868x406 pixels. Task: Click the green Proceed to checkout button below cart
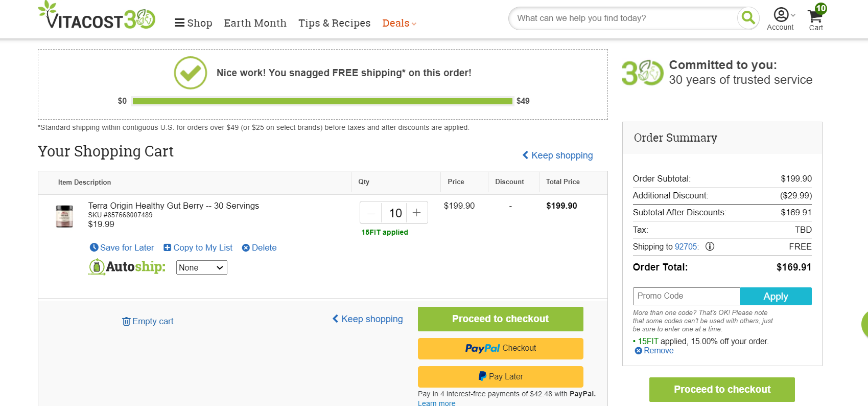pos(500,319)
